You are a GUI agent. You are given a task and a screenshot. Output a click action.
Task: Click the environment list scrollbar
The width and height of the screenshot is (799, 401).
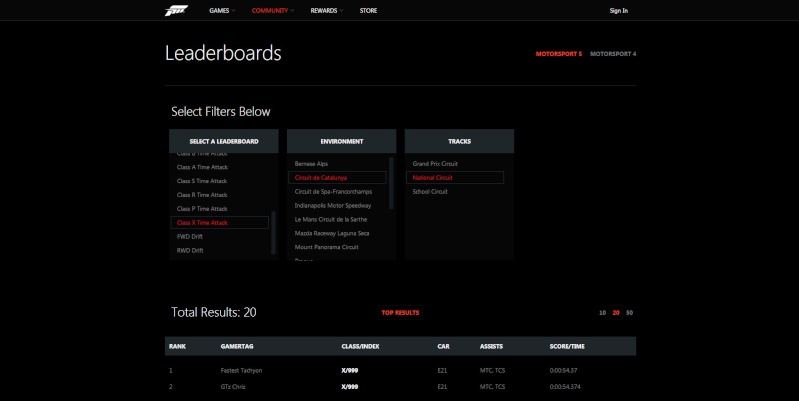click(391, 183)
